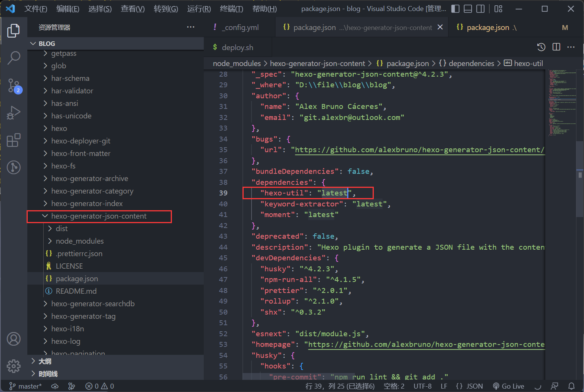This screenshot has width=584, height=392.
Task: Open the Manage settings gear
Action: pyautogui.click(x=14, y=366)
